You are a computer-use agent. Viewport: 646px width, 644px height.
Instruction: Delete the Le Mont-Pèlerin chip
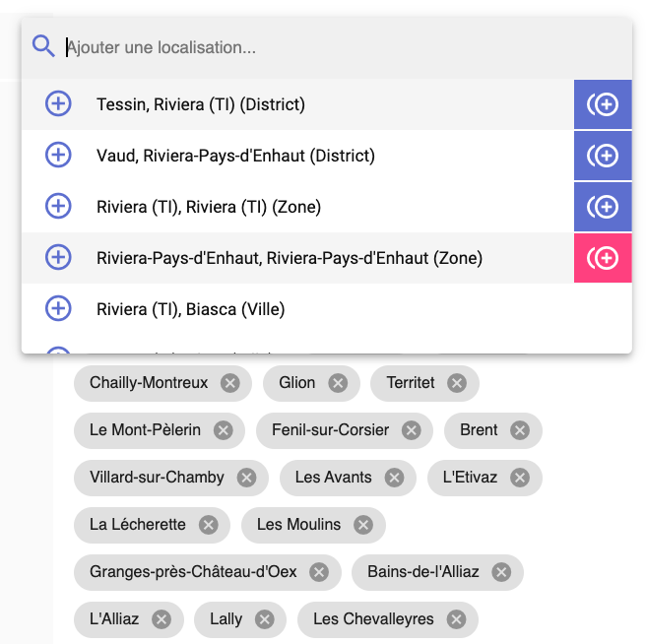[224, 430]
